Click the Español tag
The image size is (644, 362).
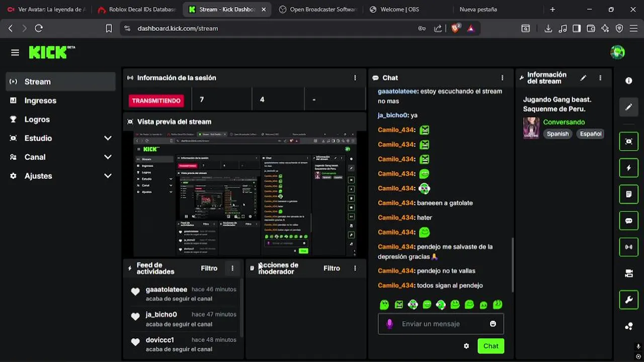[x=591, y=134]
